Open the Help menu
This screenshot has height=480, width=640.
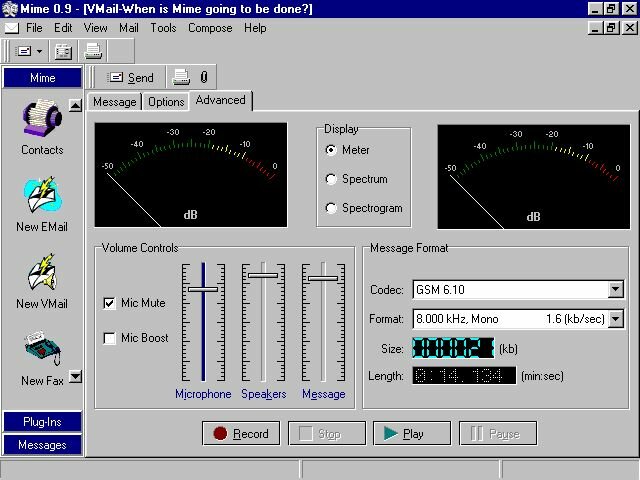click(x=255, y=28)
